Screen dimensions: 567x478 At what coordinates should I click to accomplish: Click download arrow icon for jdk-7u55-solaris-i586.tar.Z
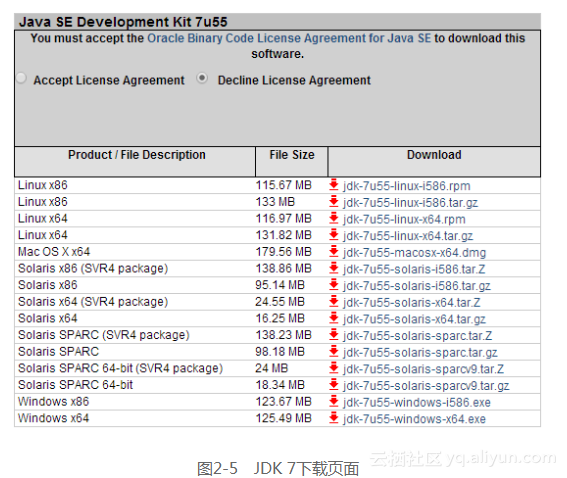coord(333,268)
